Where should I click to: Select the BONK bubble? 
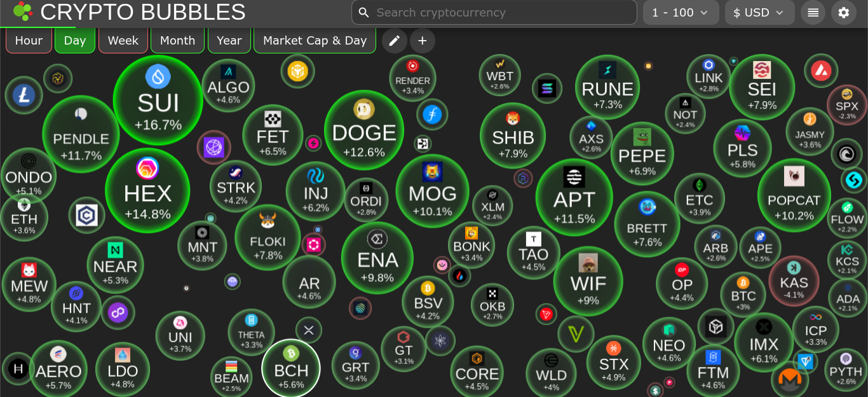471,244
